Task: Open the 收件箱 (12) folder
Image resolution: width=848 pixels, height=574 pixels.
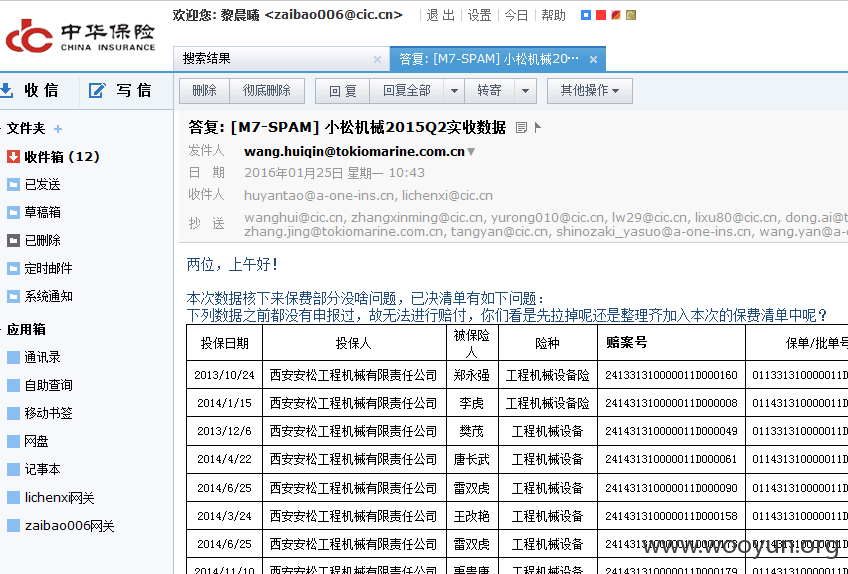Action: click(x=62, y=157)
